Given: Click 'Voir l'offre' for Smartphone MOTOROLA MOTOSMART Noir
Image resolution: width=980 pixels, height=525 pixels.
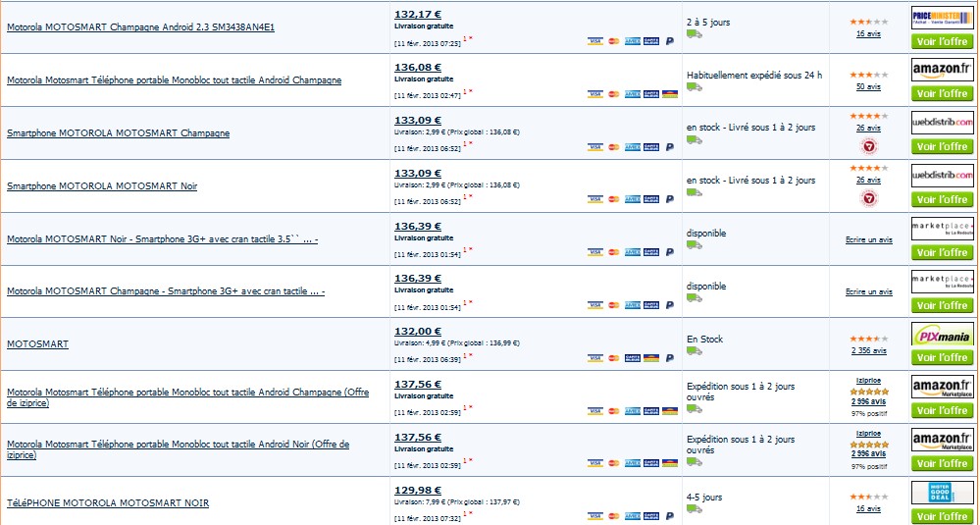Looking at the screenshot, I should pyautogui.click(x=943, y=199).
